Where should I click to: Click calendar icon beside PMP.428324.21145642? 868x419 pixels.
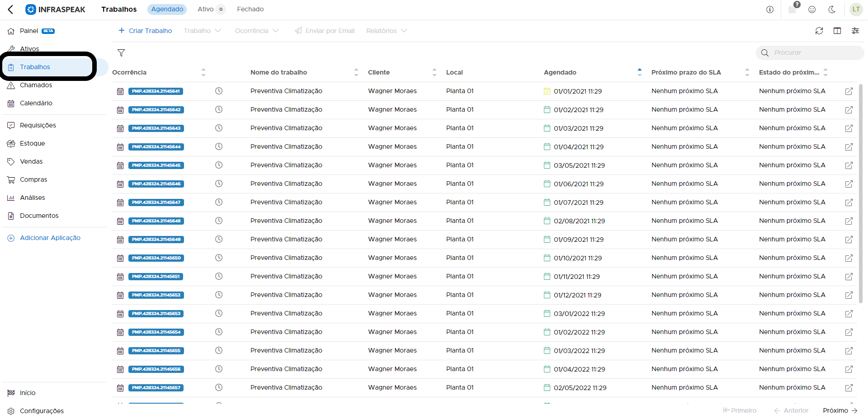[x=120, y=110]
